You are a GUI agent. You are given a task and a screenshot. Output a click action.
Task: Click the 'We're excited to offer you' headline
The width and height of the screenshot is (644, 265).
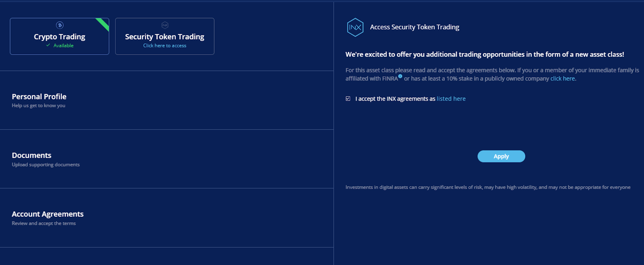485,54
